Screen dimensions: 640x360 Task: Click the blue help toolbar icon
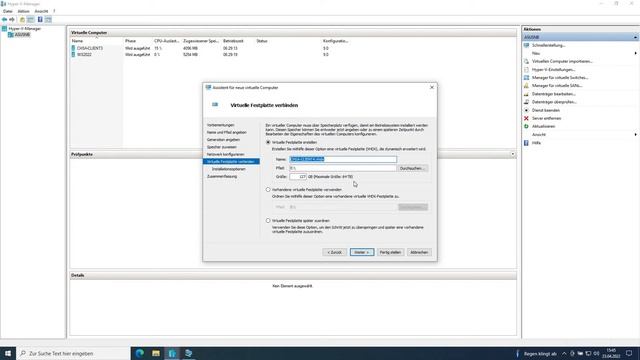40,20
